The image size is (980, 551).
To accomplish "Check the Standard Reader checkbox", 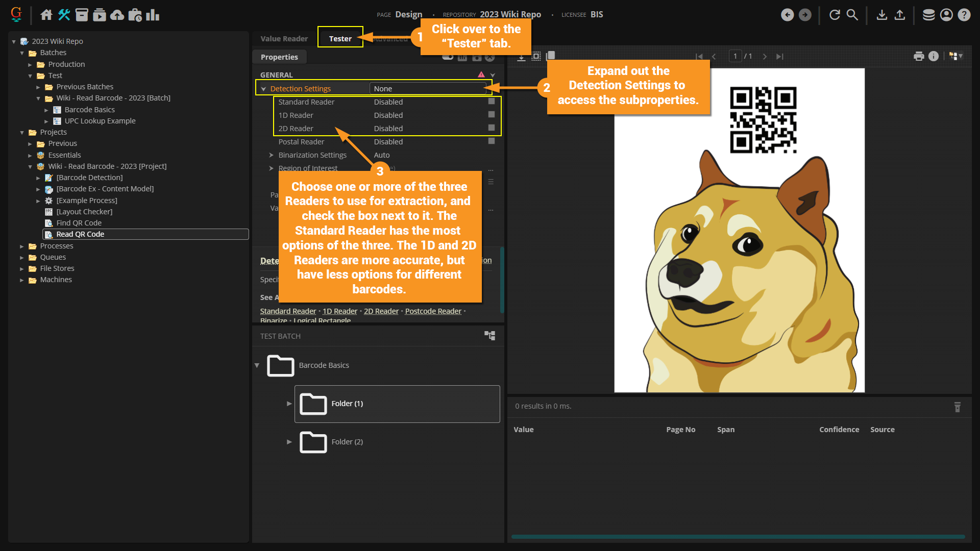I will (x=492, y=102).
